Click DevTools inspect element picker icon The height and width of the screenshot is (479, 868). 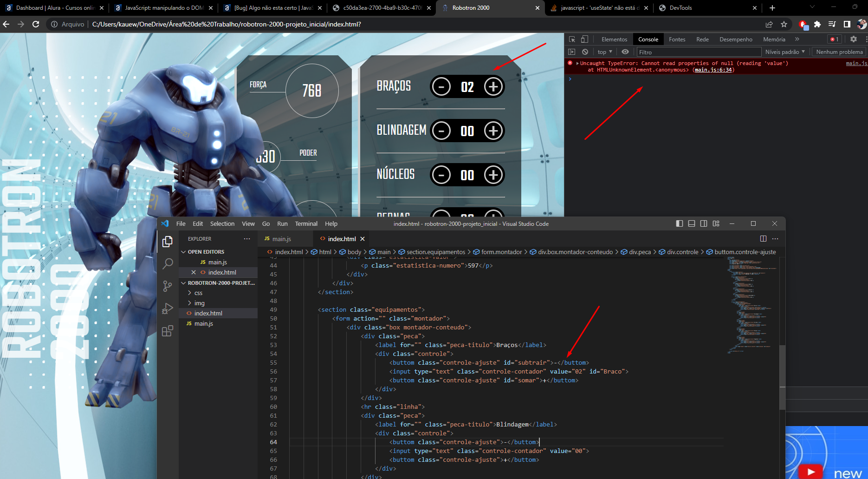pos(572,39)
